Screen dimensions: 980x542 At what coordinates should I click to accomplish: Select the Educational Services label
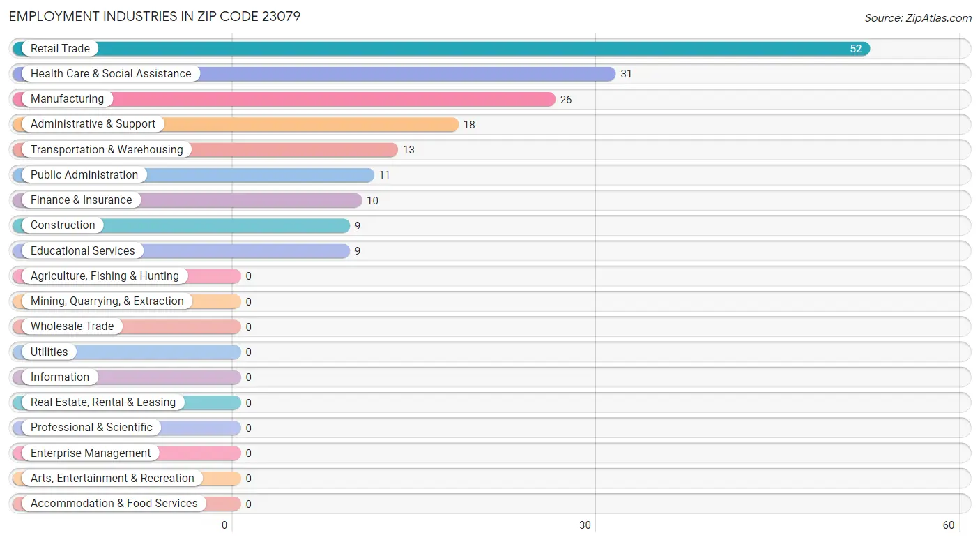[x=83, y=250]
